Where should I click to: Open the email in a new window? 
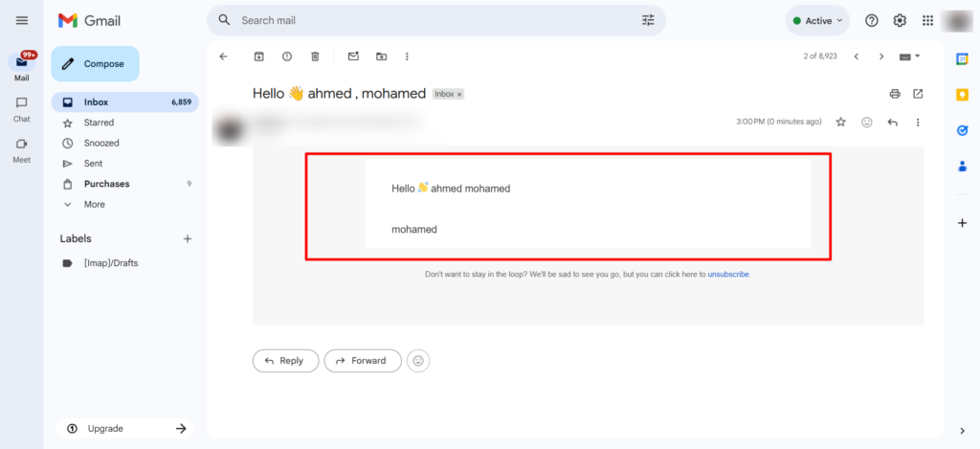918,94
